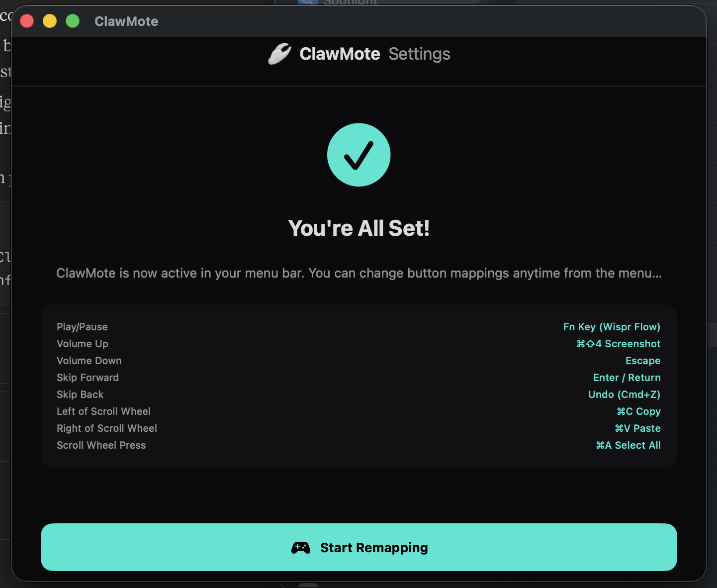
Task: Click the ⌘V Paste shortcut label
Action: coord(637,428)
